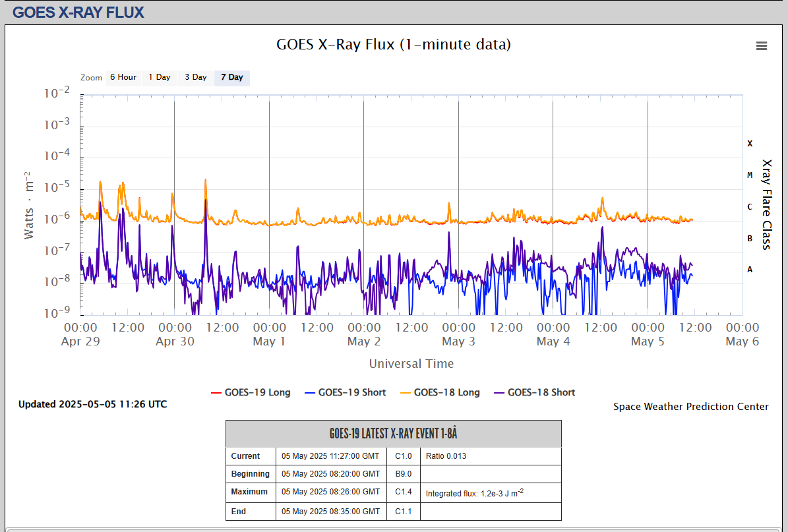Click the Apr 30 date label
Viewport: 788px width, 532px height.
tap(175, 341)
